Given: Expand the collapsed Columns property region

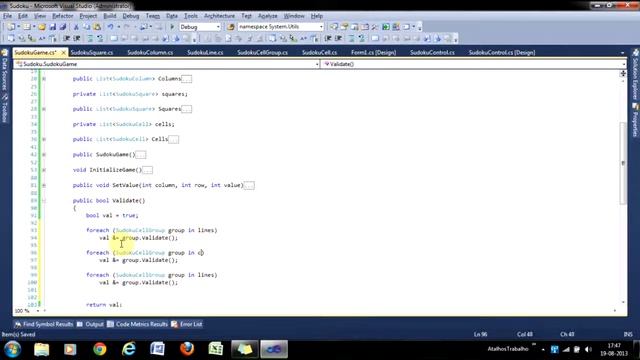Looking at the screenshot, I should click(x=44, y=79).
